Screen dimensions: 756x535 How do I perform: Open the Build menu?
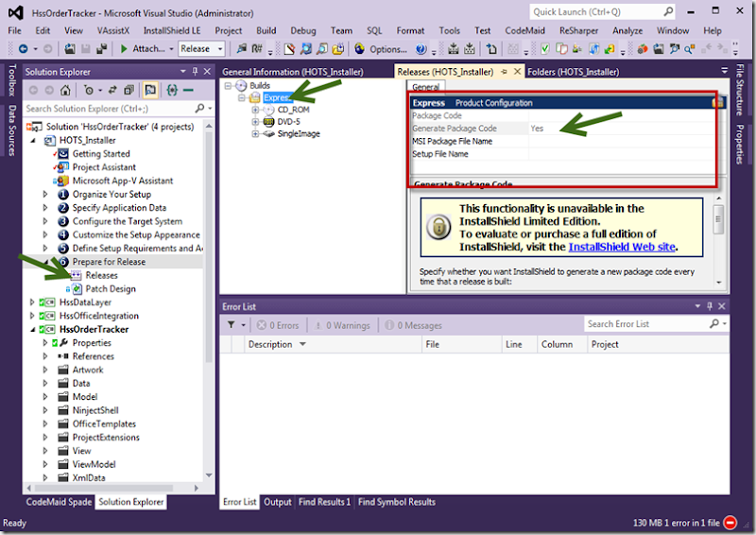pyautogui.click(x=266, y=30)
